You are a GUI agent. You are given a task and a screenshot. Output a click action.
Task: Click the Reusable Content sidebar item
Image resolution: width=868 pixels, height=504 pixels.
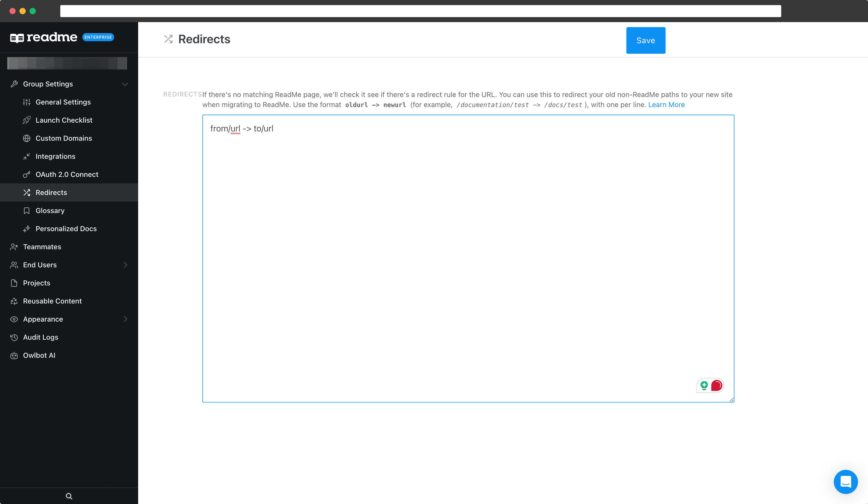click(52, 300)
